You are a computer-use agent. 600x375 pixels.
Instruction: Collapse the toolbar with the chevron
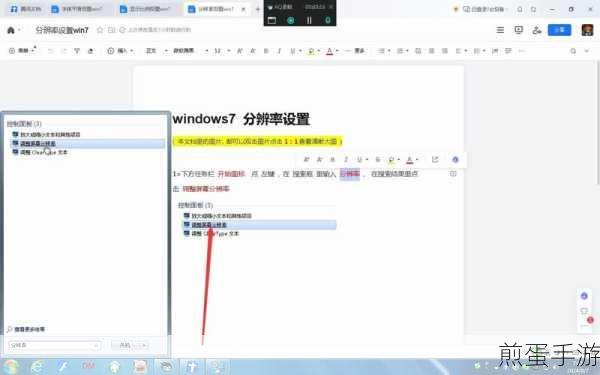[587, 51]
